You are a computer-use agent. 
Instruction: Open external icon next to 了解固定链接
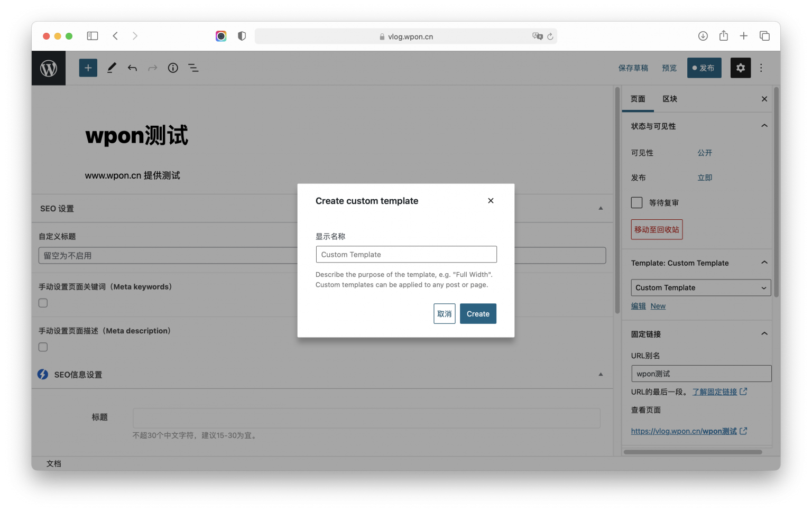coord(744,392)
